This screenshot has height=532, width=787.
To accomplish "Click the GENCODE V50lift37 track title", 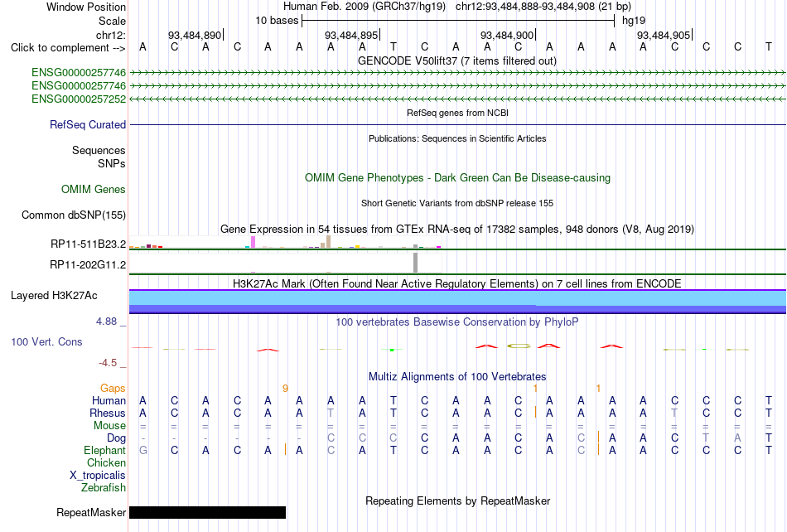I will pos(457,61).
